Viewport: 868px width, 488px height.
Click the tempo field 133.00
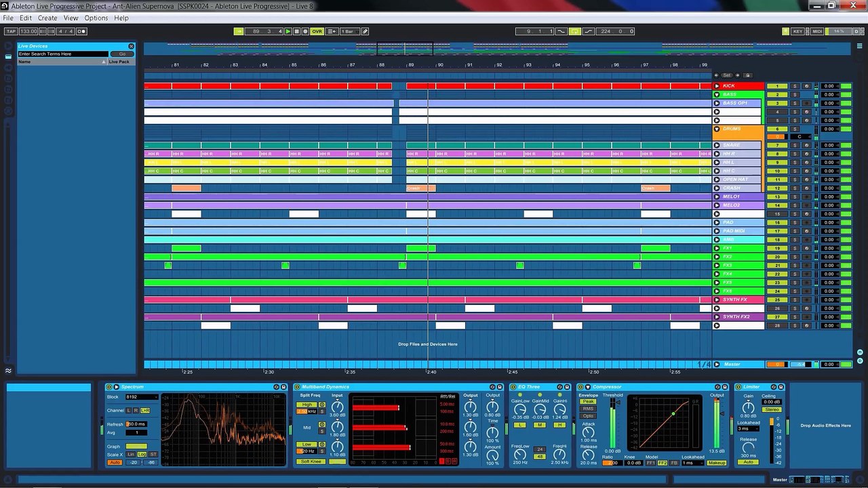coord(28,31)
